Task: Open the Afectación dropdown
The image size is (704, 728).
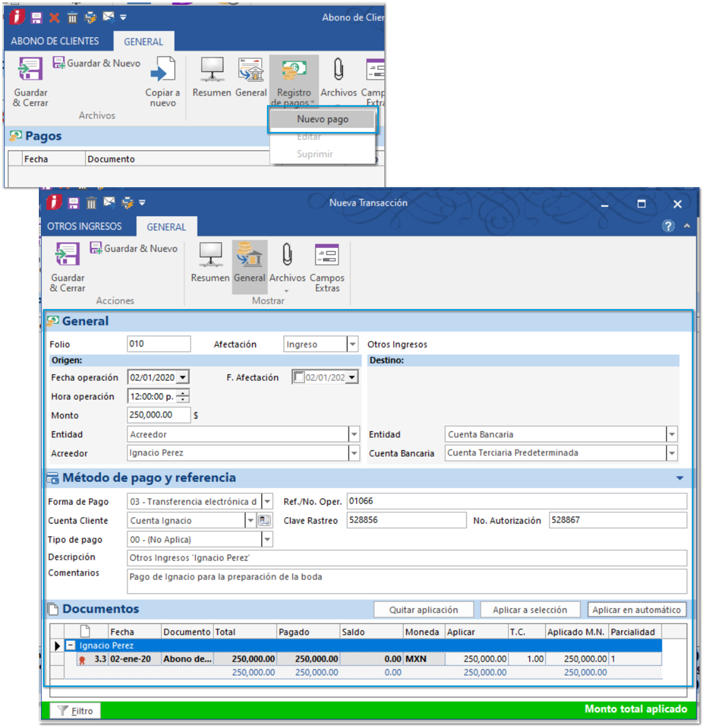Action: pos(353,344)
